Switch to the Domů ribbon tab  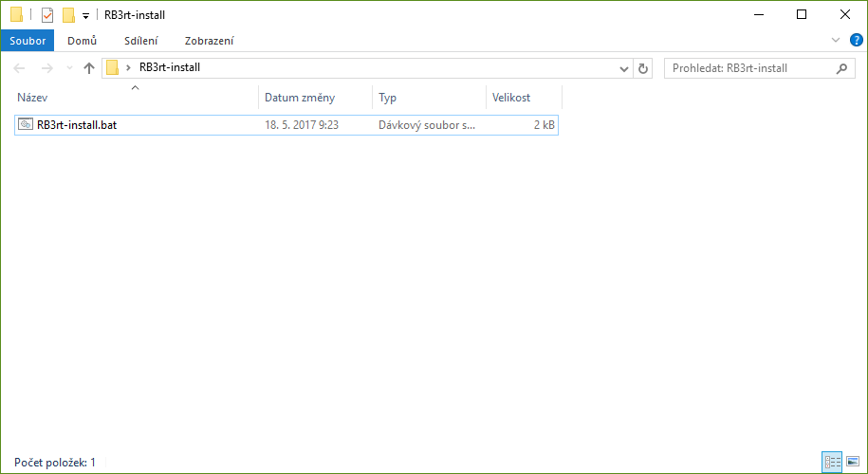(x=82, y=41)
